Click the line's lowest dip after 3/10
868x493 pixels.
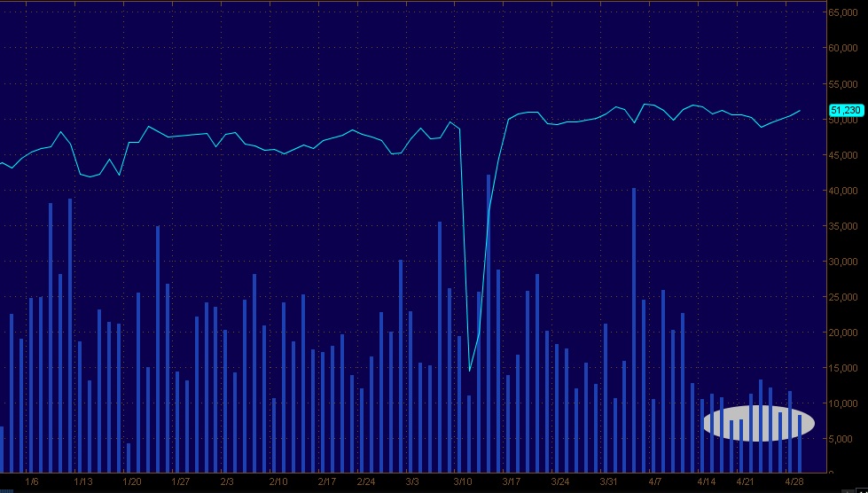[x=469, y=369]
